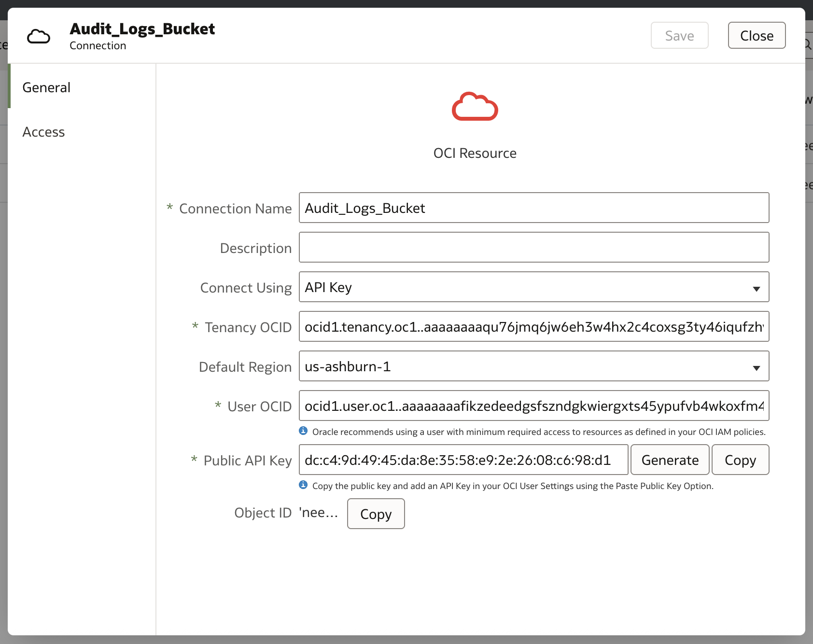813x644 pixels.
Task: Switch to the Access tab
Action: 43,131
